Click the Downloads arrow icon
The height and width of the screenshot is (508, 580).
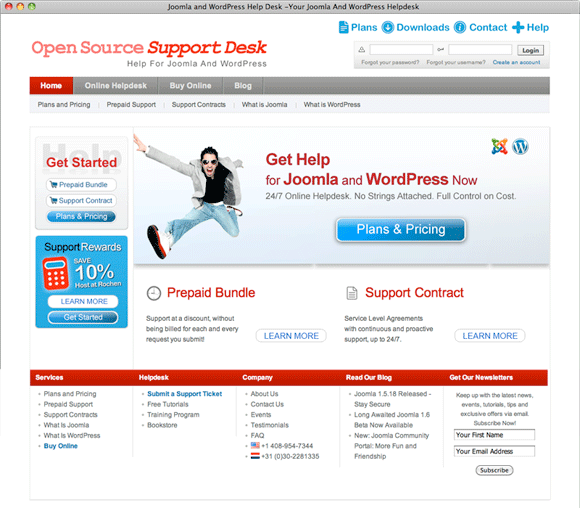click(x=388, y=27)
